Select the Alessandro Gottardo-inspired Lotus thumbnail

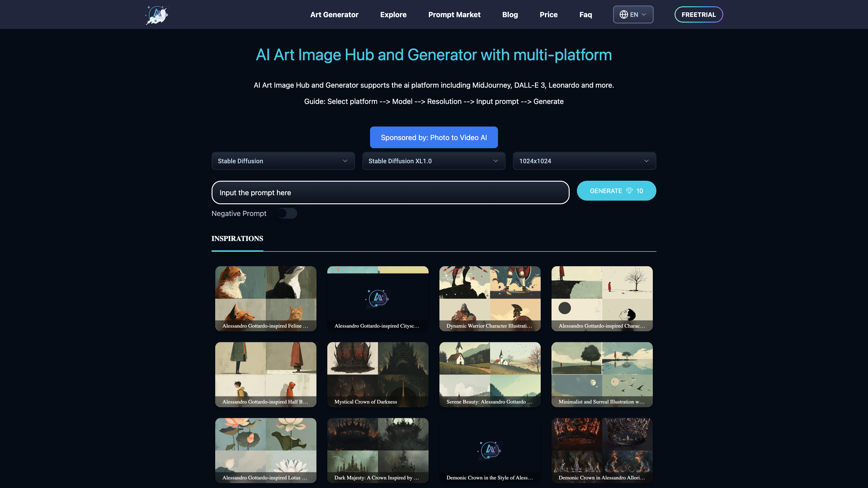tap(266, 450)
